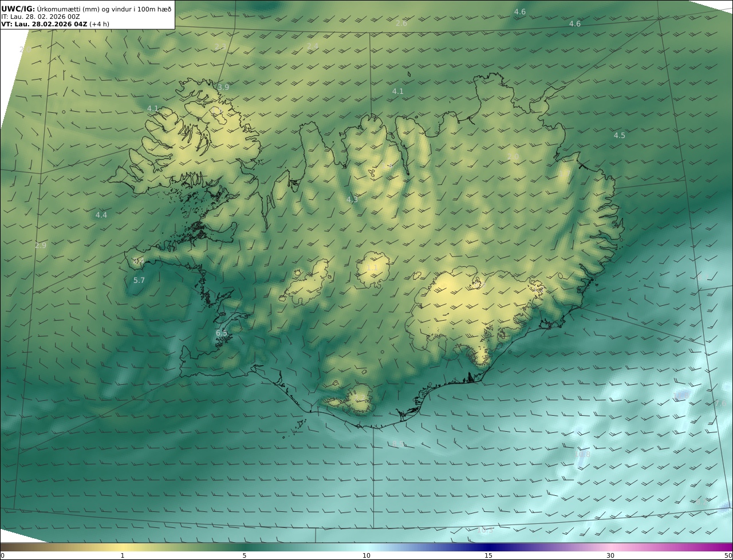Click the 2.9 value label
Viewport: 733px width, 560px height.
(x=40, y=246)
